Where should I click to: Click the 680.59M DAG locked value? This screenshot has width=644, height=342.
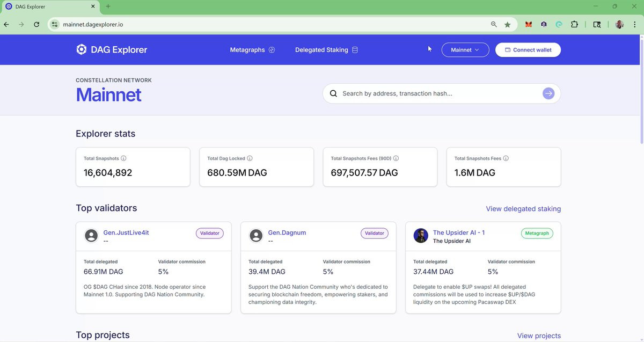[x=237, y=173]
